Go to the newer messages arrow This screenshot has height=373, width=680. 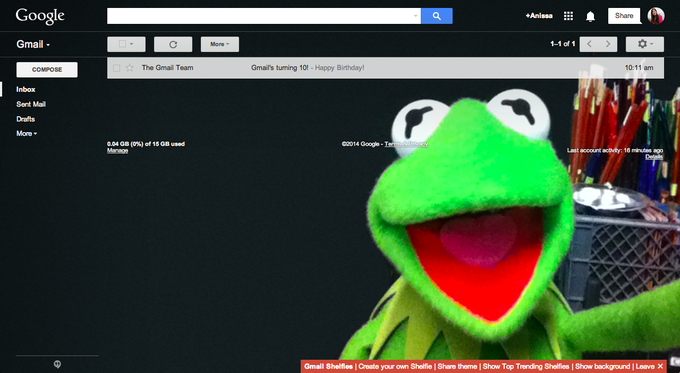[x=589, y=44]
